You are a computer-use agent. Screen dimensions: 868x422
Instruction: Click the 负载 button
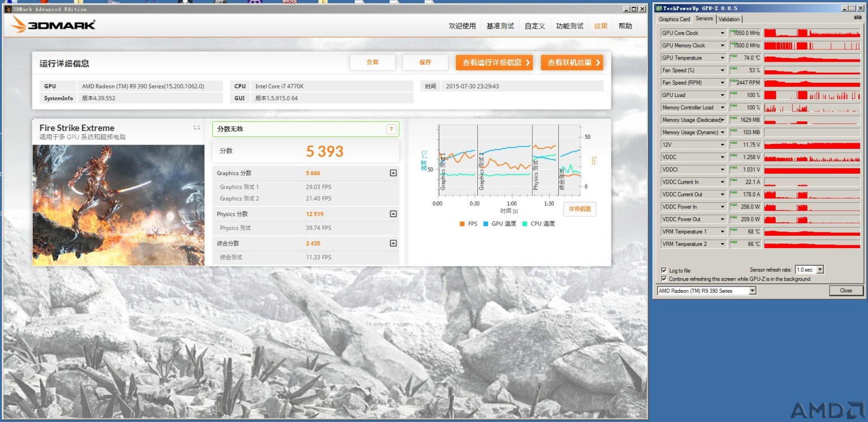373,62
